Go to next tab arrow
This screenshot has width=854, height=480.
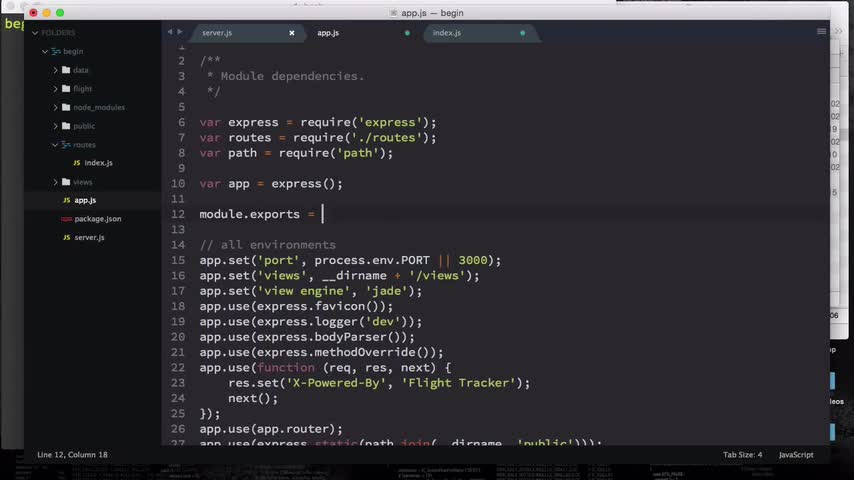click(180, 32)
